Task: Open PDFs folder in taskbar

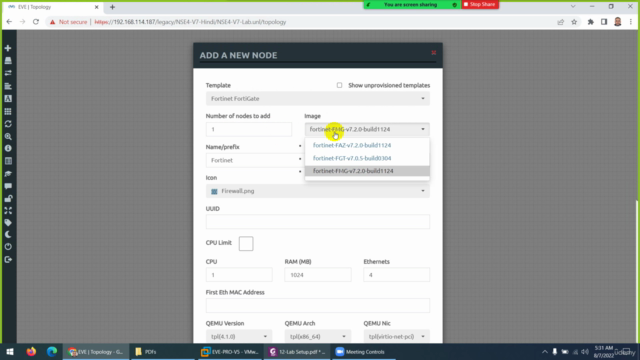Action: tap(162, 351)
